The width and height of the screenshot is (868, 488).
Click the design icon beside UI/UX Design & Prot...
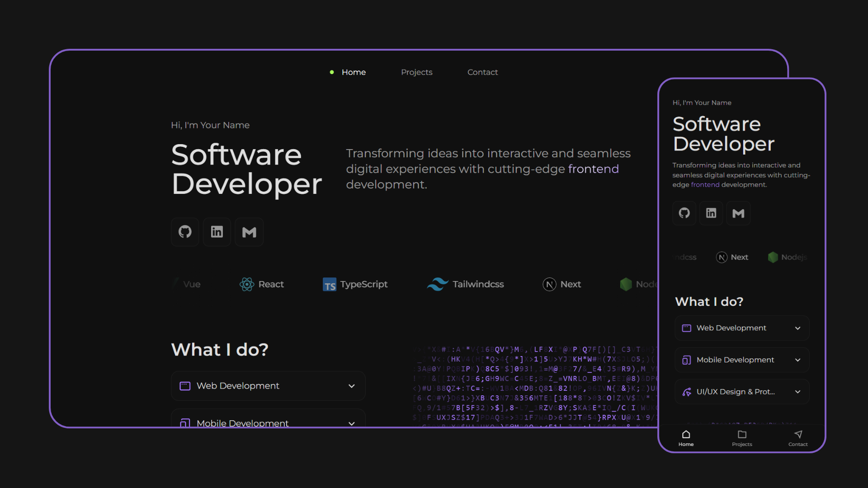686,392
